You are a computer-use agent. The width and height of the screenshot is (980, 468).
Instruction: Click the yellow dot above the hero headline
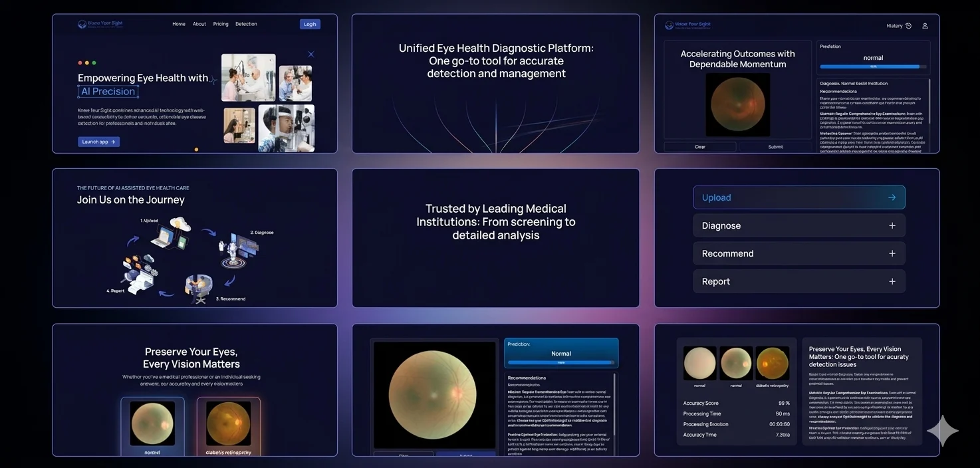pos(87,62)
